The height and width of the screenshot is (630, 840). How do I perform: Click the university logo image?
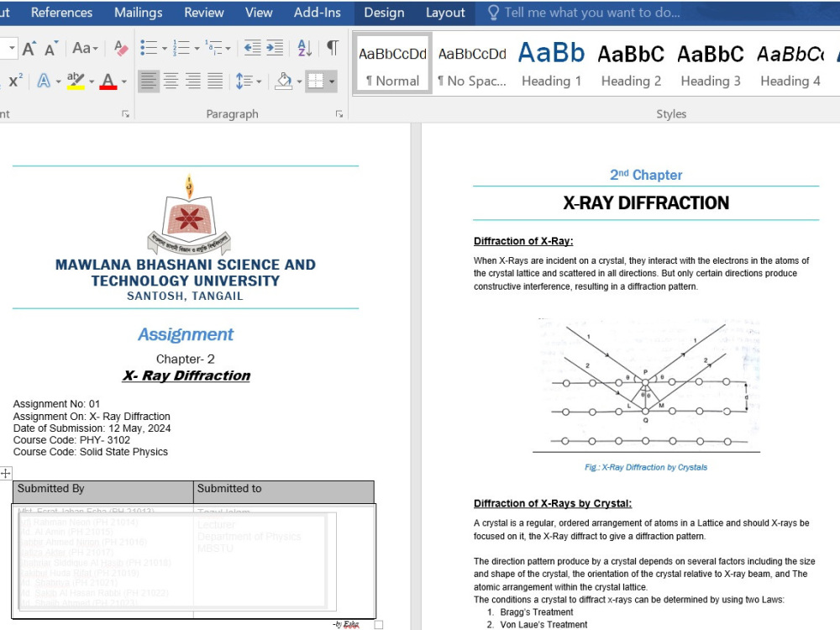pyautogui.click(x=188, y=214)
